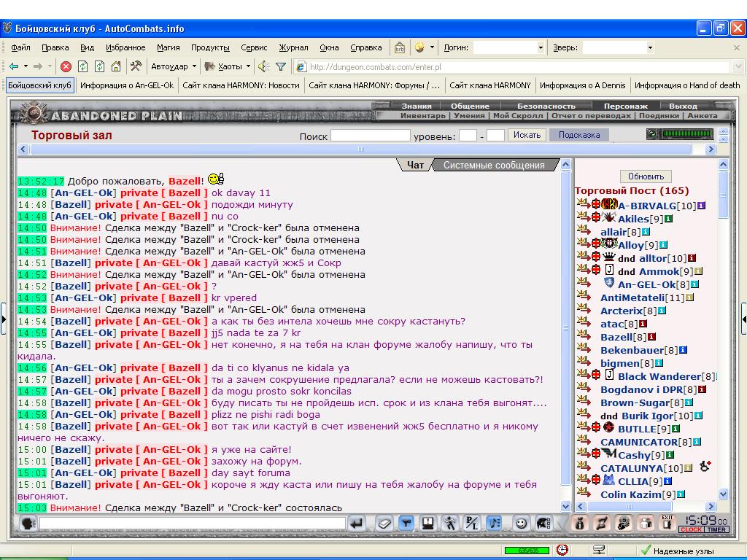Toggle the blue sound notes button
The width and height of the screenshot is (747, 560).
click(494, 524)
